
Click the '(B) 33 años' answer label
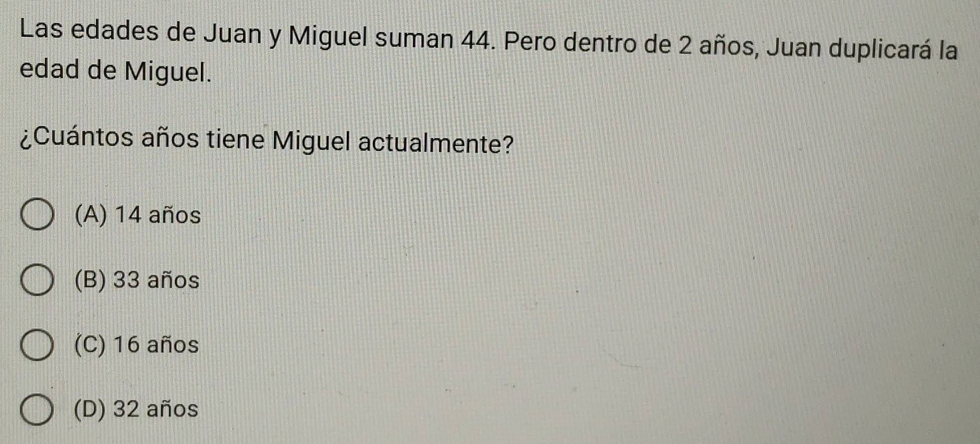click(137, 281)
